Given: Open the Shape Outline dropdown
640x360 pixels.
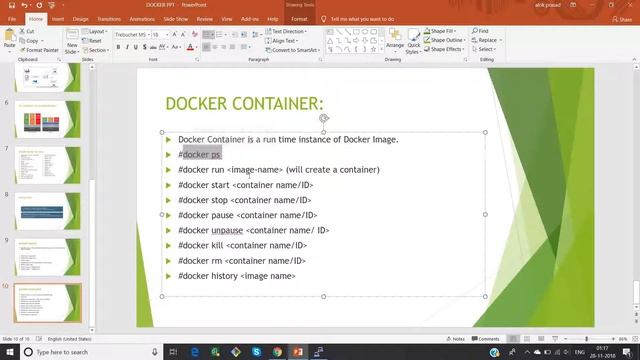Looking at the screenshot, I should click(x=444, y=40).
